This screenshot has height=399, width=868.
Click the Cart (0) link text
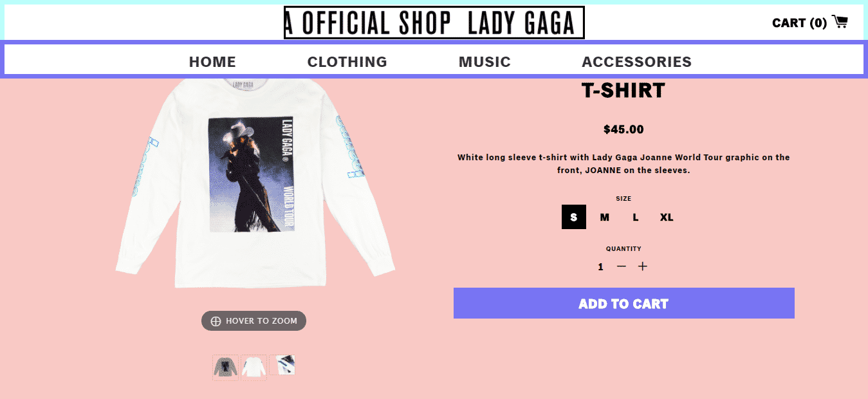[x=799, y=23]
